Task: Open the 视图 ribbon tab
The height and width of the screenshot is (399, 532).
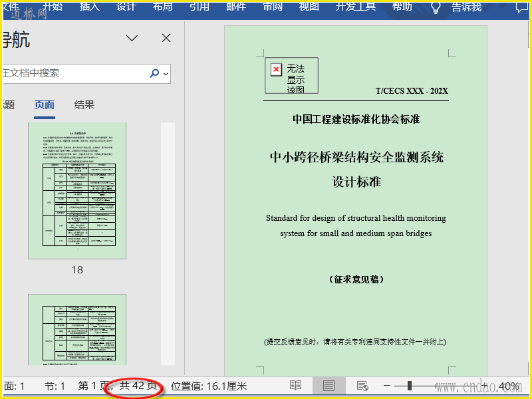Action: click(x=309, y=6)
